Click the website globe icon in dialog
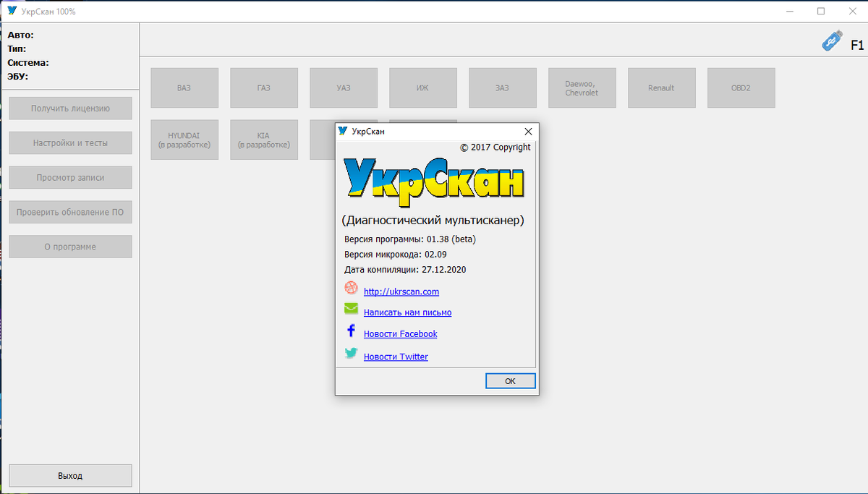The width and height of the screenshot is (868, 494). (x=351, y=288)
